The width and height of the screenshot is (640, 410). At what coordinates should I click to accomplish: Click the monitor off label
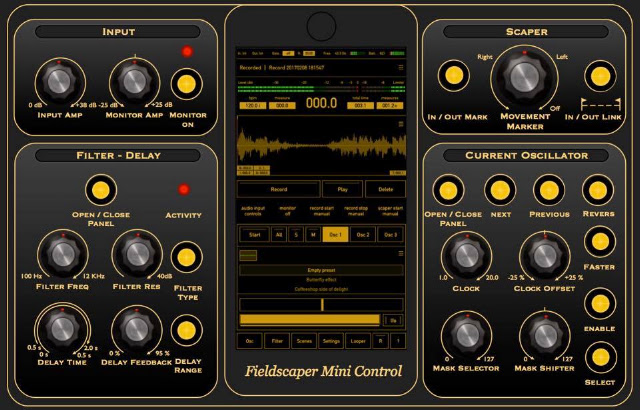(x=287, y=211)
